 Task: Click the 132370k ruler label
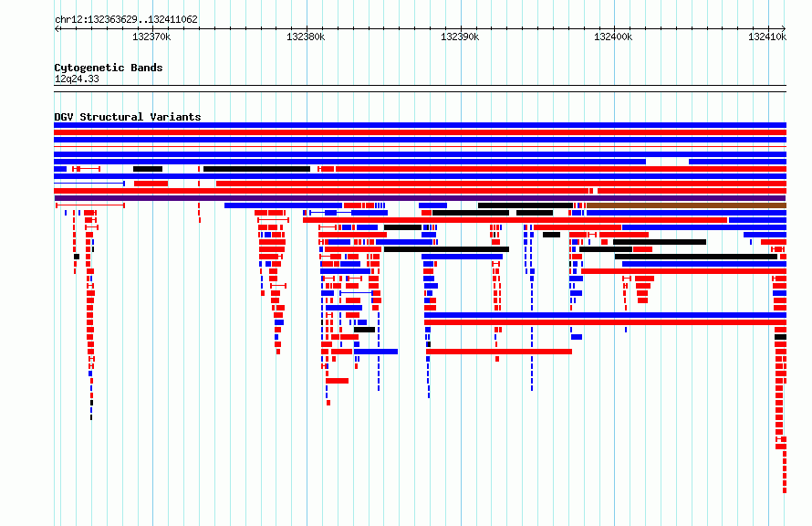pyautogui.click(x=151, y=37)
